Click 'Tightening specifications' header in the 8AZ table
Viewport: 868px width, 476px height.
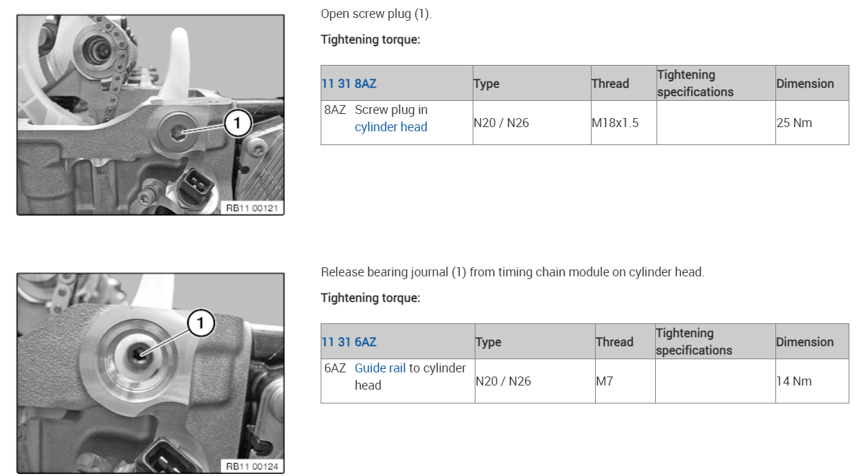[695, 83]
